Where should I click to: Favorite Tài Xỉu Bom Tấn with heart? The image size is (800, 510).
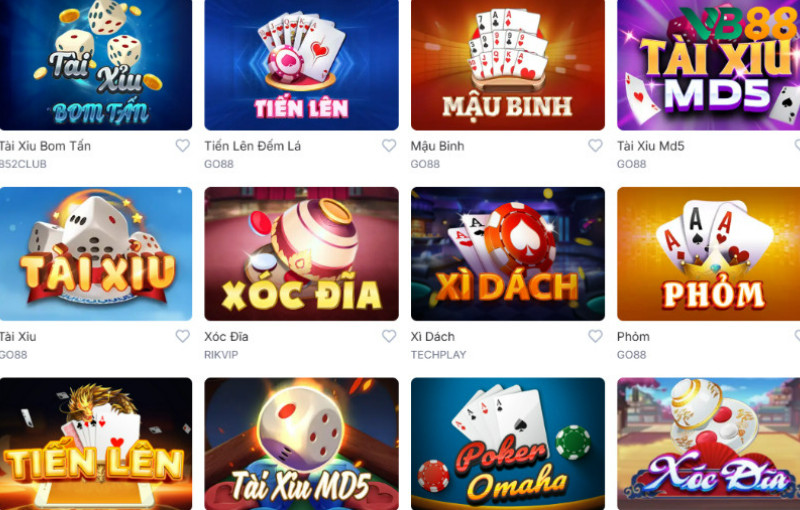tap(183, 146)
